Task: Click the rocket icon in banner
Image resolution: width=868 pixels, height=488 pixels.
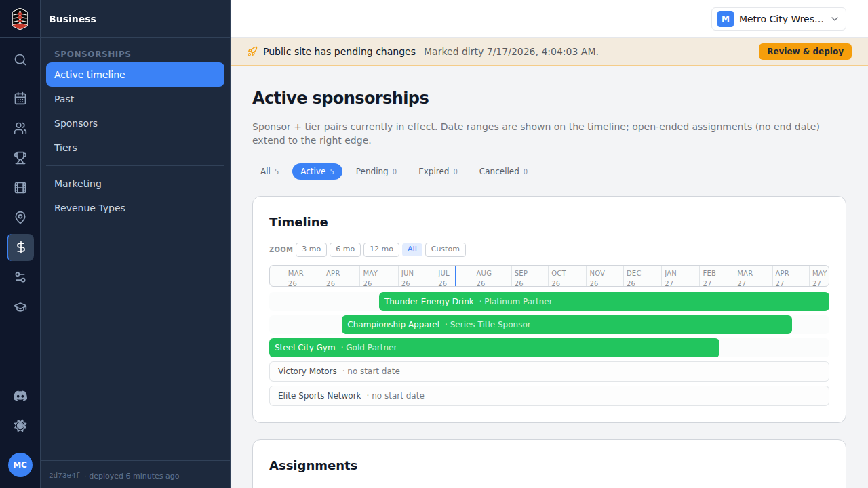Action: pos(252,52)
